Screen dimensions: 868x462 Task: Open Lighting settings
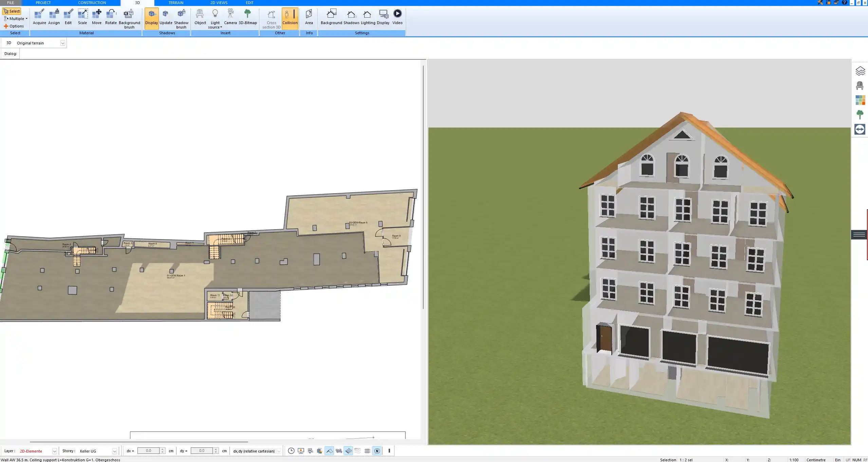[368, 17]
